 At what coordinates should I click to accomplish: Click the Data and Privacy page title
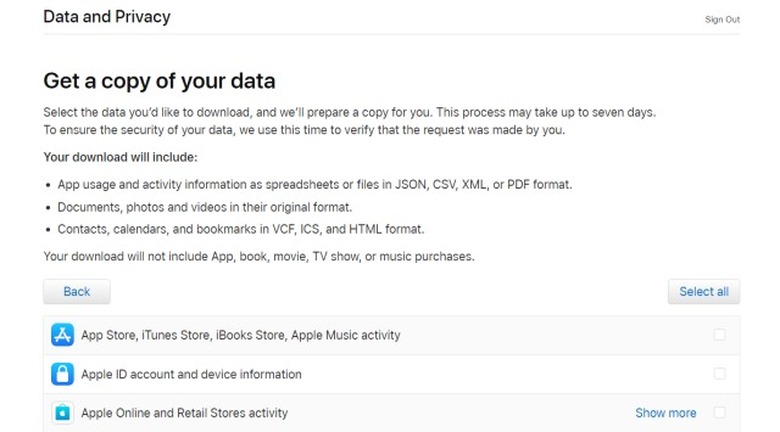[107, 17]
